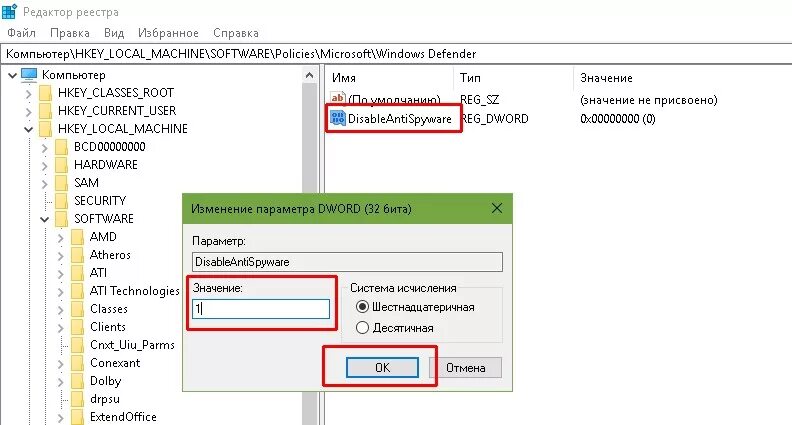
Task: Select the DisableAntiSpyware value name
Action: coord(400,119)
